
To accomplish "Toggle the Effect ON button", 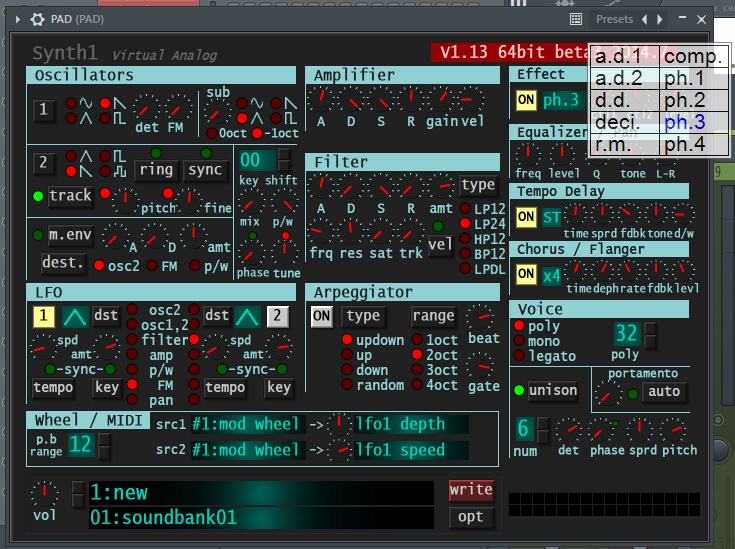I will [526, 100].
